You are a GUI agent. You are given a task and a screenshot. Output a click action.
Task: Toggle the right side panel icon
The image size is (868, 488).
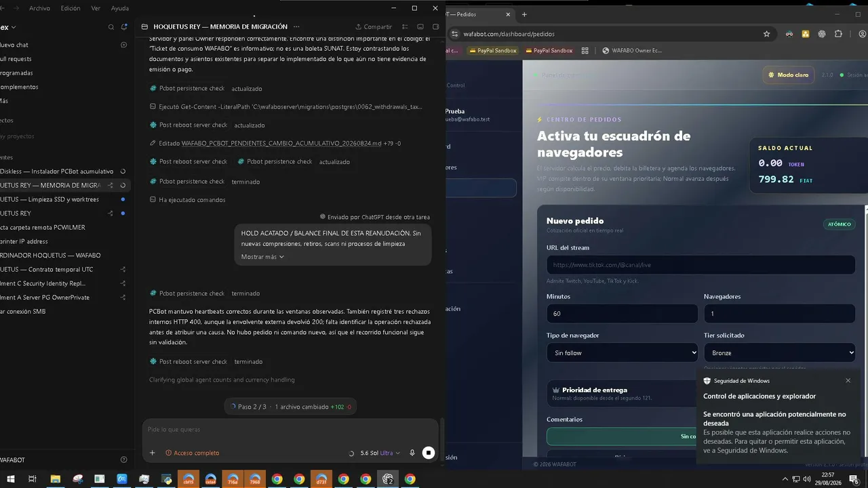click(x=435, y=27)
